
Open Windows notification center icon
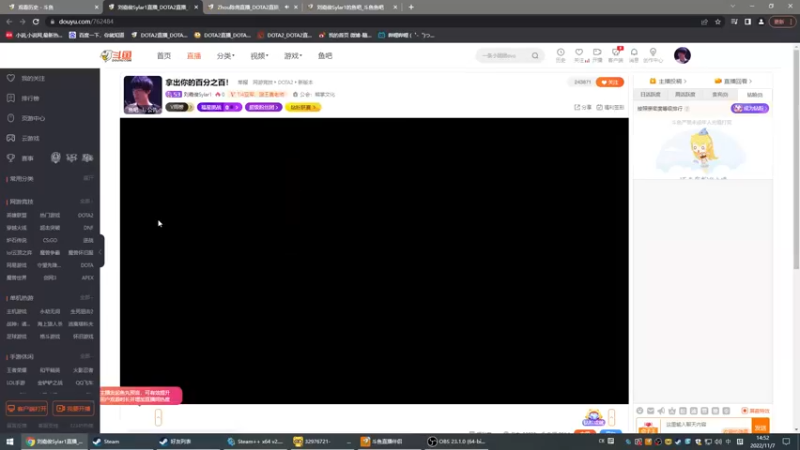click(786, 441)
